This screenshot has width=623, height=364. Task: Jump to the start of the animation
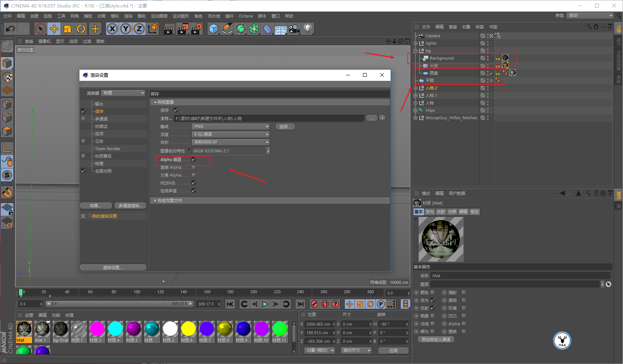pos(230,304)
